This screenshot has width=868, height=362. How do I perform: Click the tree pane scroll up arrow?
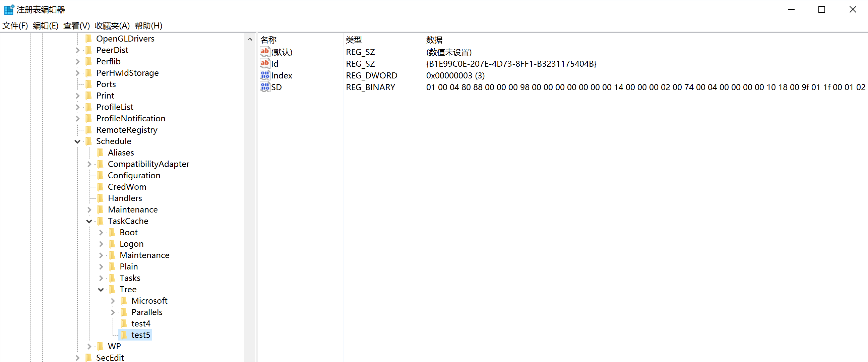click(x=250, y=39)
